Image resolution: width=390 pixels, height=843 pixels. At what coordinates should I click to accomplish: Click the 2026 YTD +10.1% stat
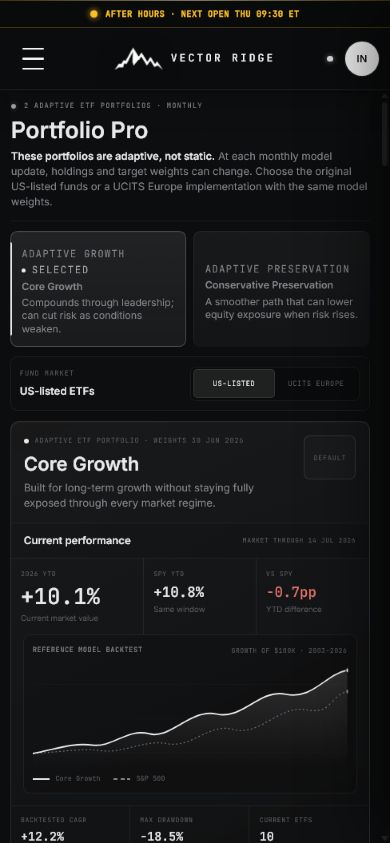pos(77,596)
